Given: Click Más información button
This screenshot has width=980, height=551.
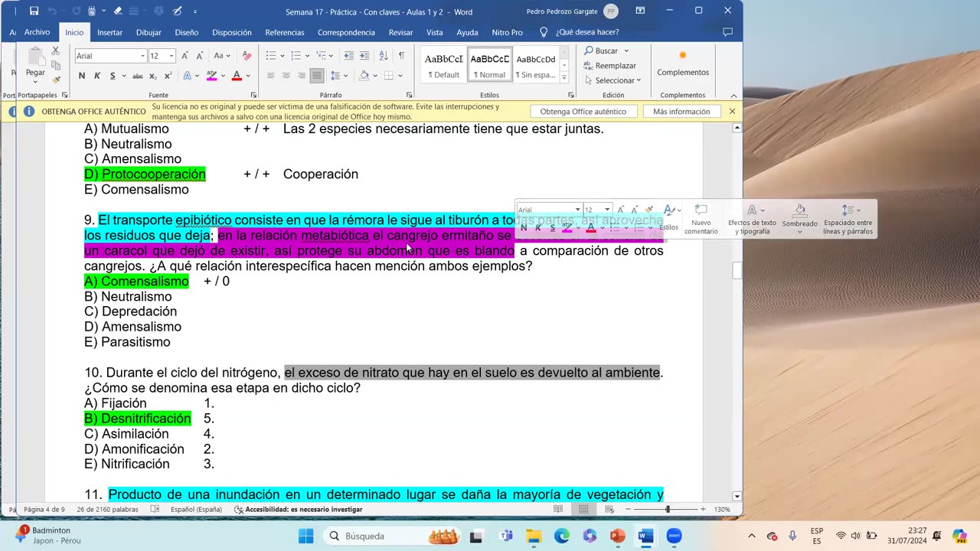Looking at the screenshot, I should [x=681, y=112].
